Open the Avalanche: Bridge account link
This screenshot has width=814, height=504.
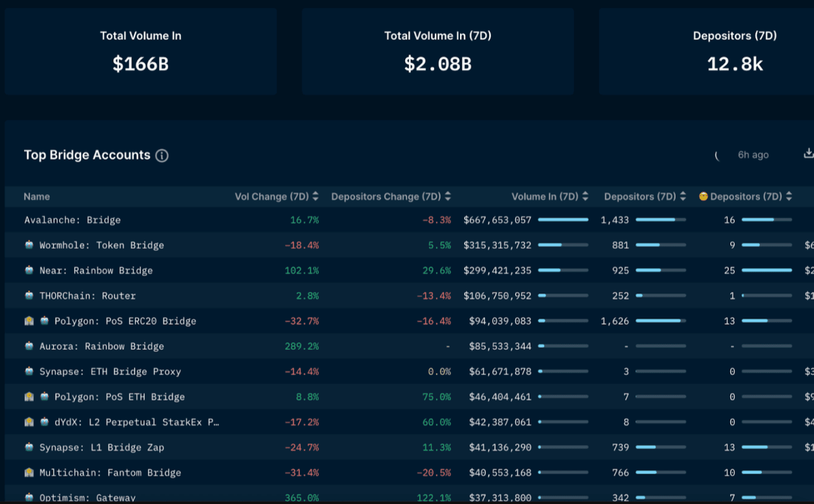pyautogui.click(x=72, y=220)
